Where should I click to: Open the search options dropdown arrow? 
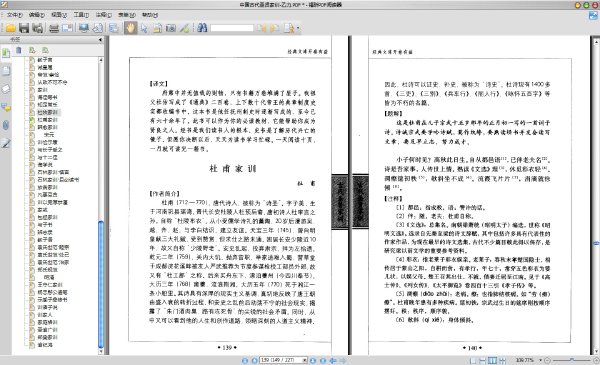[x=298, y=28]
